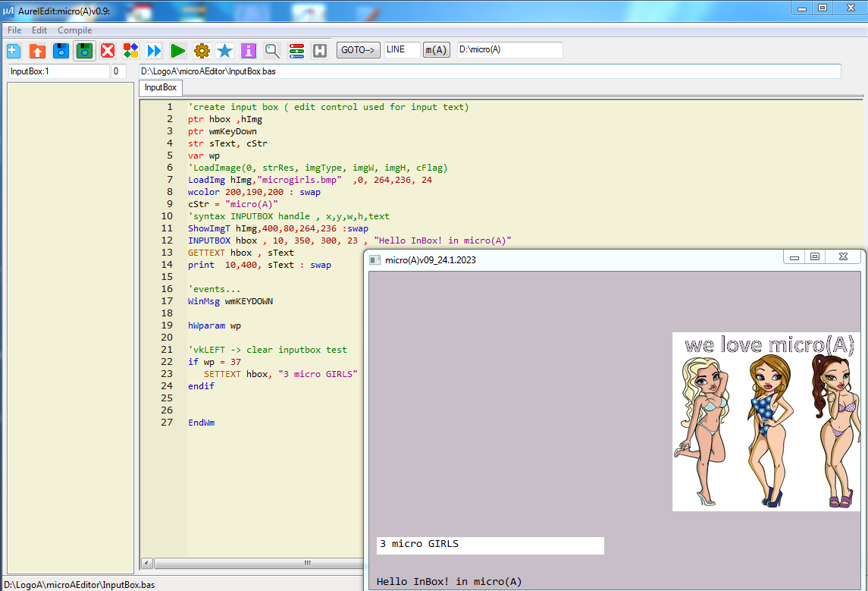This screenshot has height=591, width=868.
Task: Open the Compile menu
Action: 75,30
